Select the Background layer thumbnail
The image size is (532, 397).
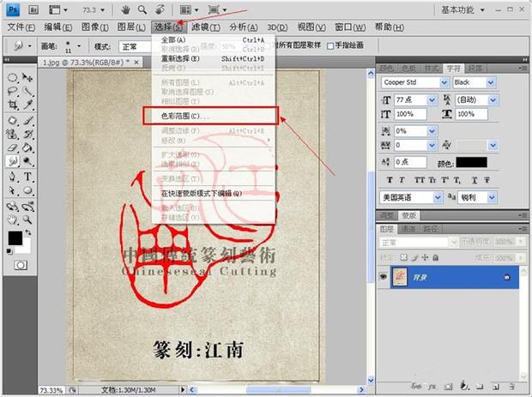click(400, 277)
